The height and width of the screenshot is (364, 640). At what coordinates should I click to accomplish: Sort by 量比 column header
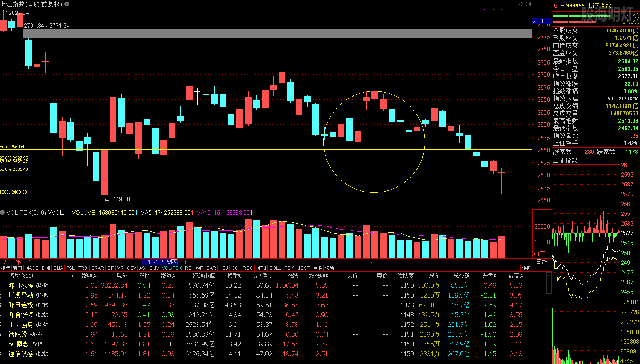pos(144,276)
